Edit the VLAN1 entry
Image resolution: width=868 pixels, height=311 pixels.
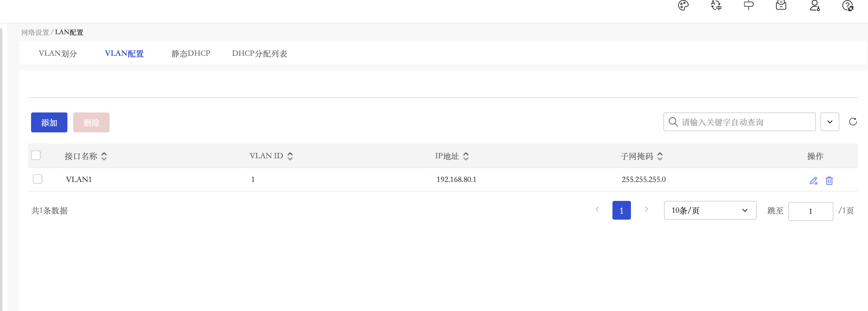[813, 181]
